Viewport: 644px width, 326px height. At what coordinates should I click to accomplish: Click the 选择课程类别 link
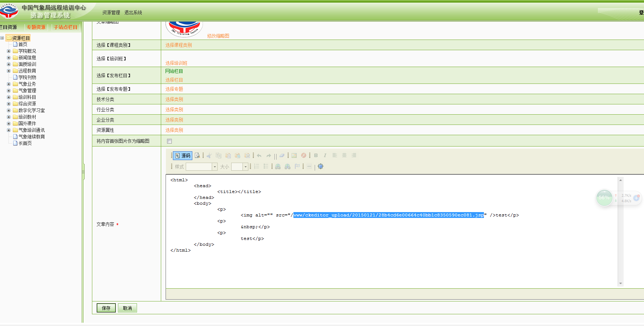click(x=178, y=45)
